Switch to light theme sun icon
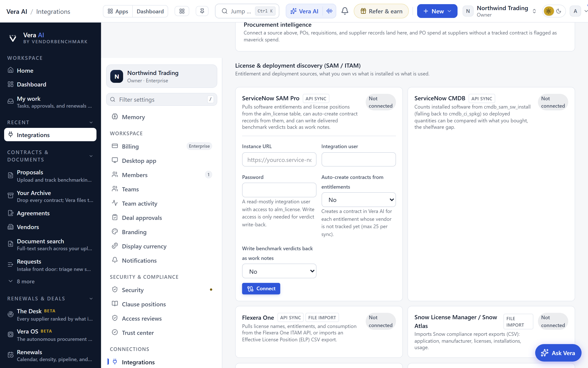This screenshot has height=368, width=588. click(x=549, y=11)
